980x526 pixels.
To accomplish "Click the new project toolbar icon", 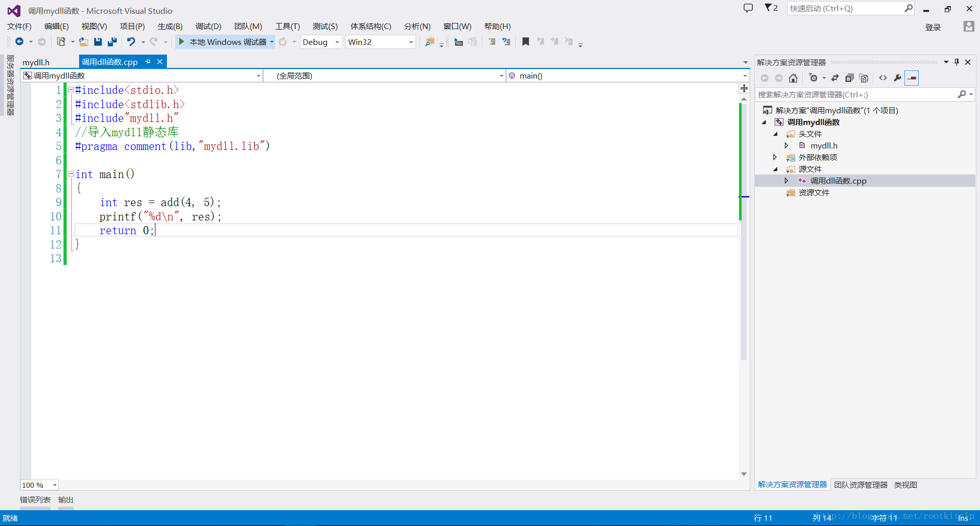I will 61,42.
